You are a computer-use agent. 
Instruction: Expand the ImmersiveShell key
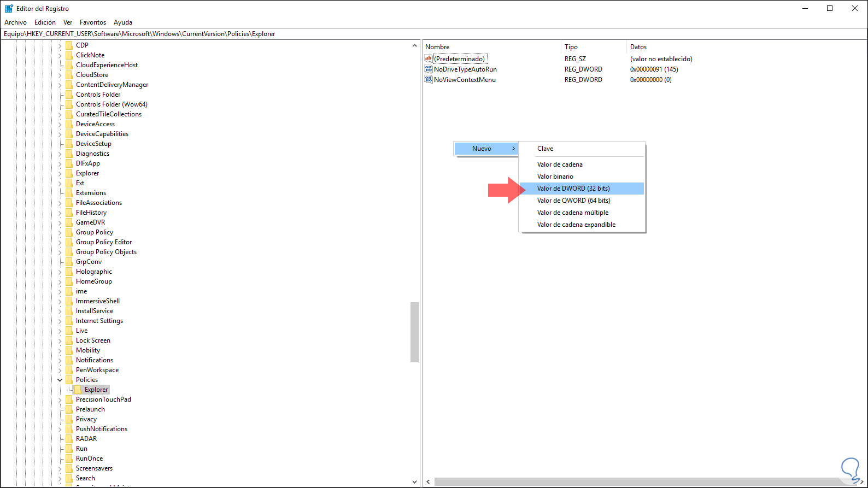tap(60, 301)
